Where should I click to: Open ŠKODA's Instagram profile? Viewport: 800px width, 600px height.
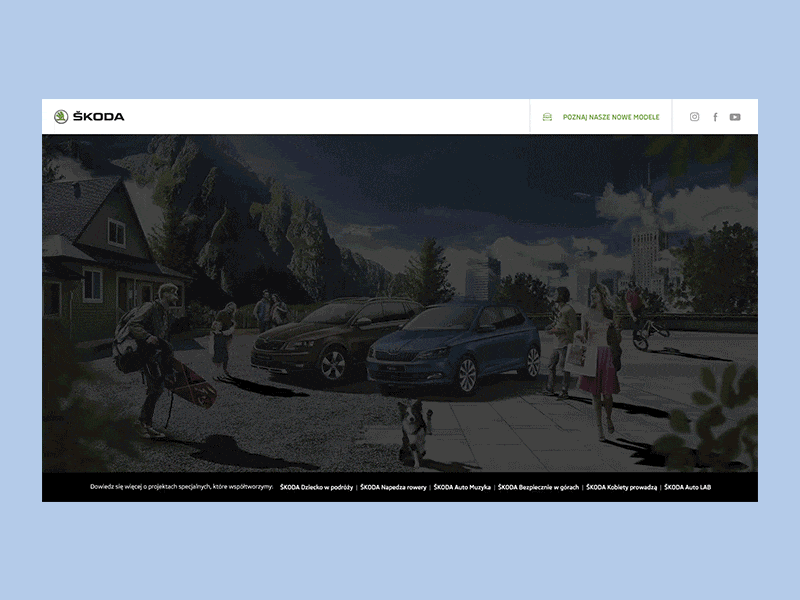[x=693, y=116]
